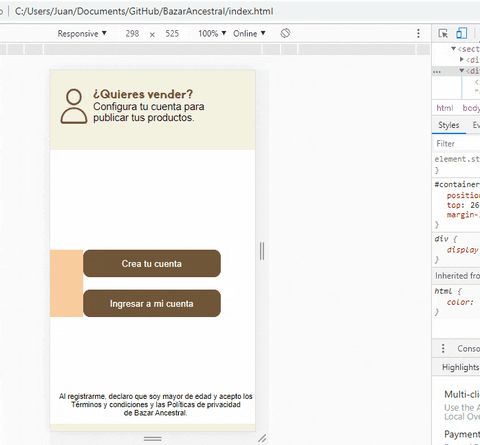Click the styles Filter input field

coord(457,144)
